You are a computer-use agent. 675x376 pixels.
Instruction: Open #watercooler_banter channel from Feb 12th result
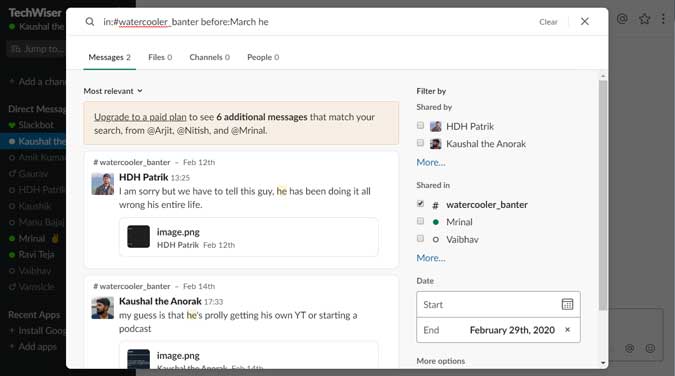(x=132, y=162)
